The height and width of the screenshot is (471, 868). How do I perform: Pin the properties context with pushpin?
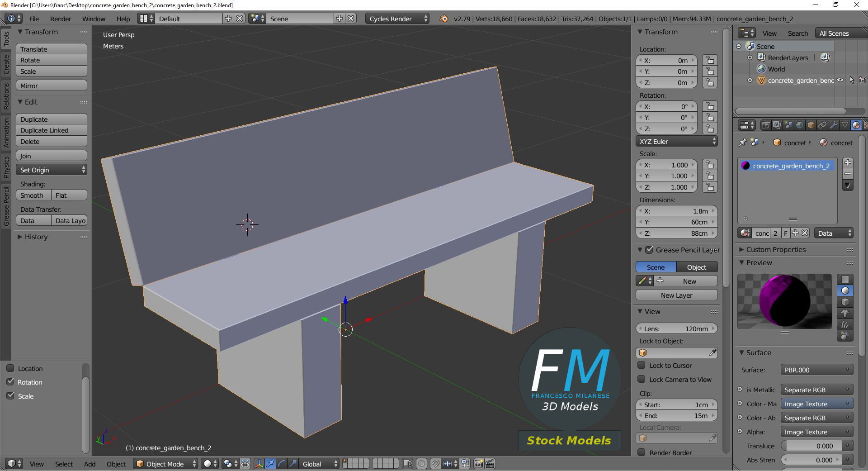742,143
